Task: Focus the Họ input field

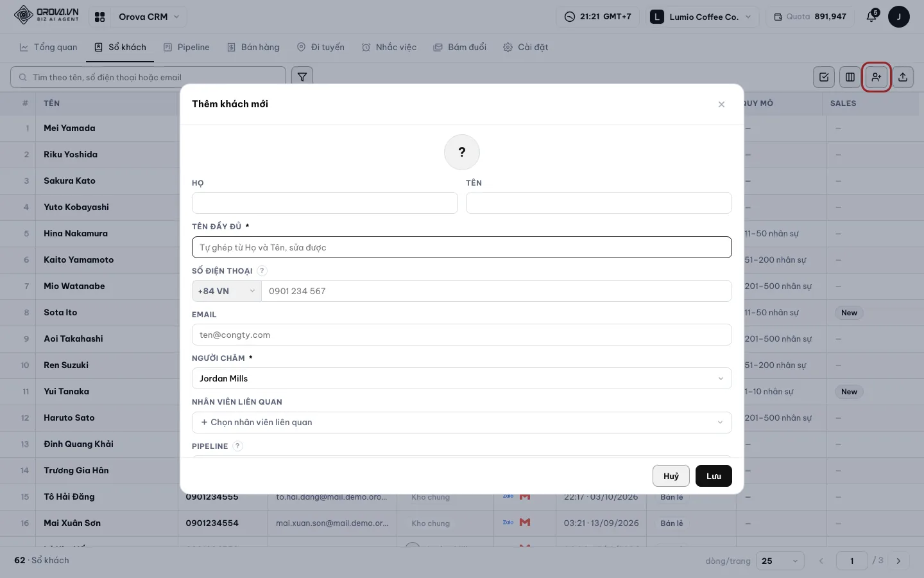Action: 325,203
